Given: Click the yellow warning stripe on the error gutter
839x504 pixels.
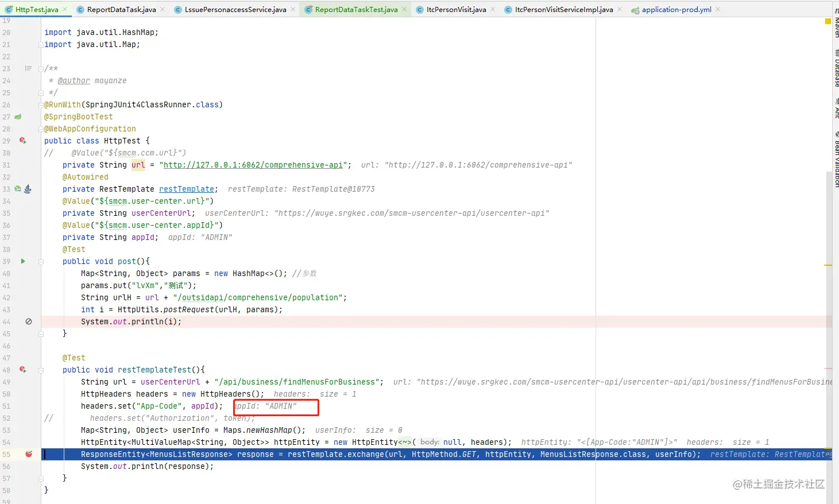Looking at the screenshot, I should click(828, 265).
